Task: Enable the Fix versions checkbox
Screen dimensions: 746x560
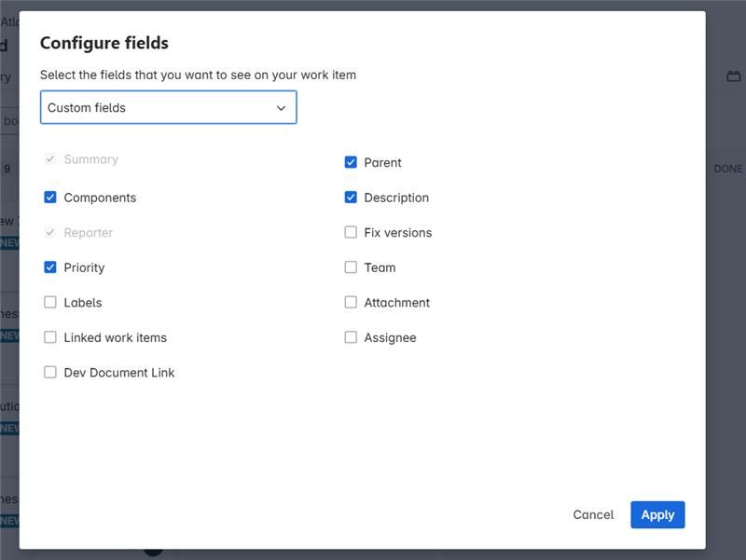Action: 351,233
